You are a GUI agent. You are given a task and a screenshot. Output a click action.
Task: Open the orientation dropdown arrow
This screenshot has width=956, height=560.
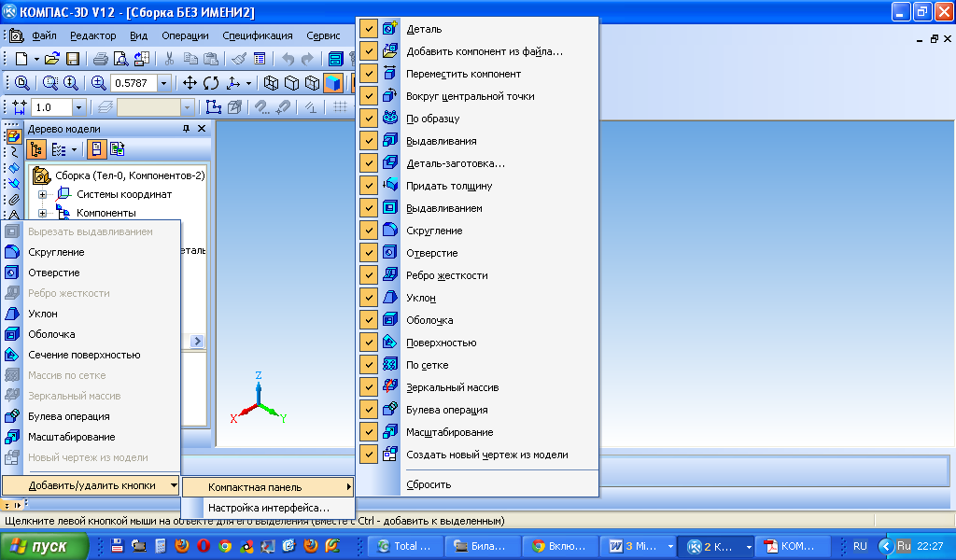[248, 83]
